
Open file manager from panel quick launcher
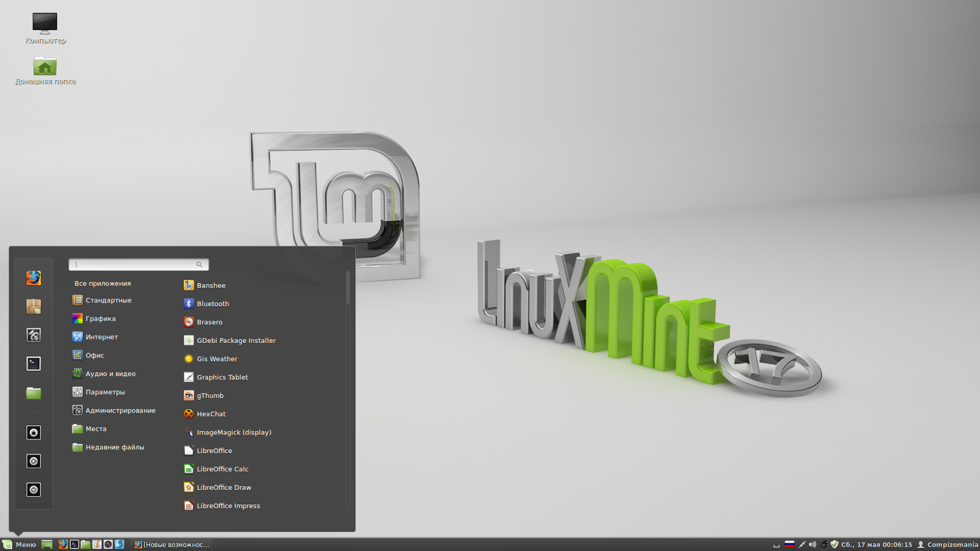[86, 544]
